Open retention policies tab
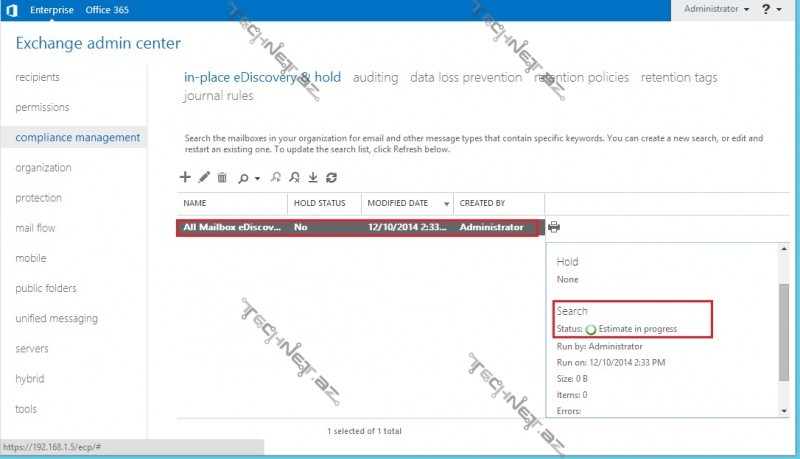800x459 pixels. click(x=582, y=77)
